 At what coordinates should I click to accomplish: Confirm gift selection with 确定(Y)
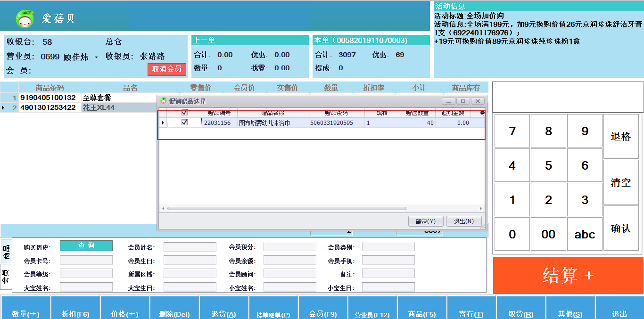(425, 221)
